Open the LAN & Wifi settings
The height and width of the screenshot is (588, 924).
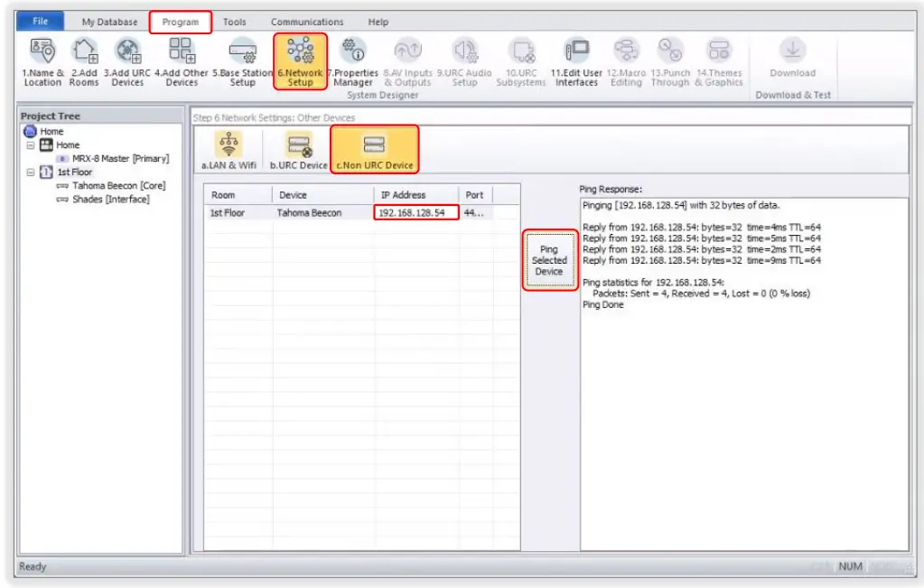tap(228, 148)
